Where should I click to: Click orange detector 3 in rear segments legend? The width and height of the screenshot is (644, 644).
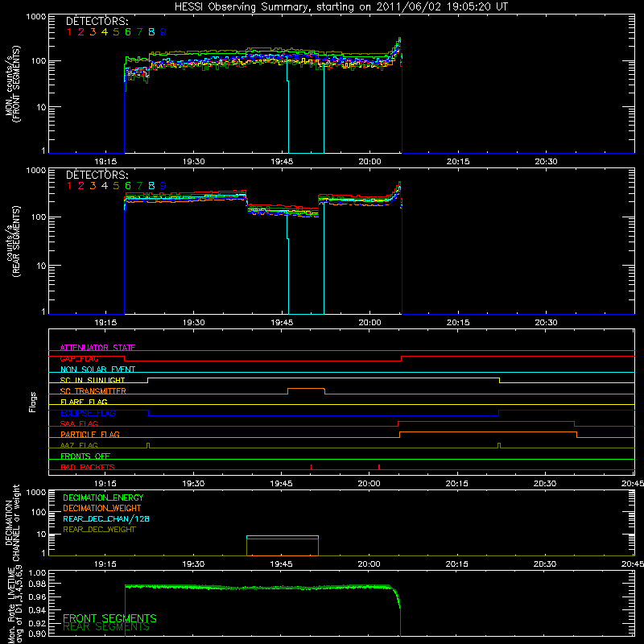(93, 186)
